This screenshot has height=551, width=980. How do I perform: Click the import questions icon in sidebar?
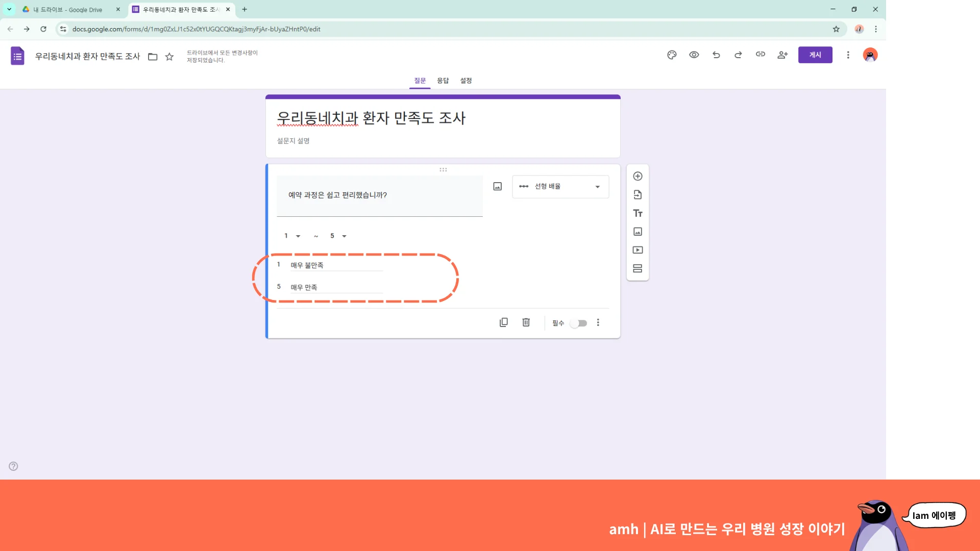pyautogui.click(x=638, y=194)
